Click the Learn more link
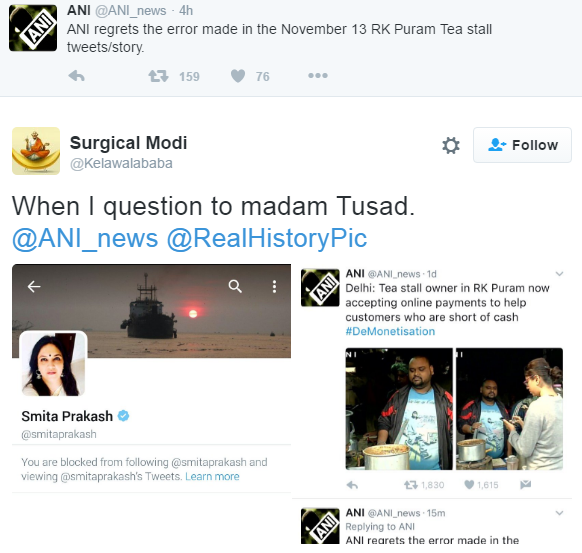582x553 pixels. pyautogui.click(x=212, y=476)
